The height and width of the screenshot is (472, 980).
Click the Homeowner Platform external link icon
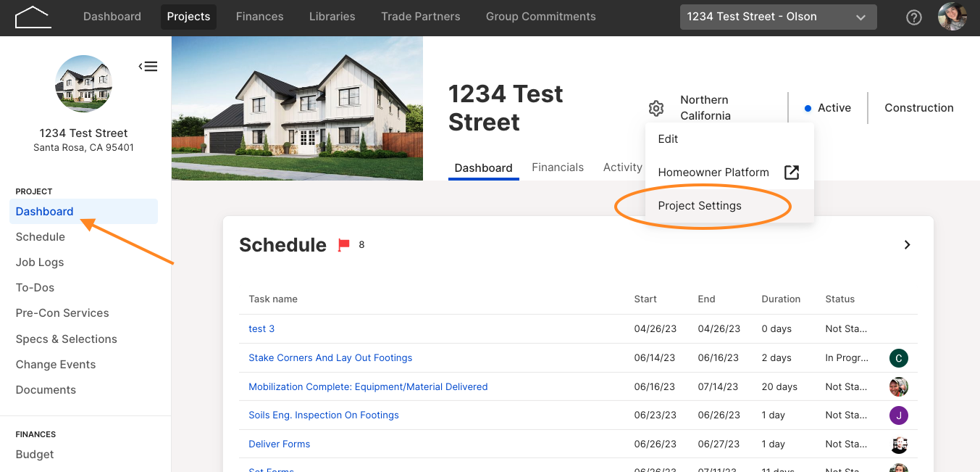click(792, 173)
